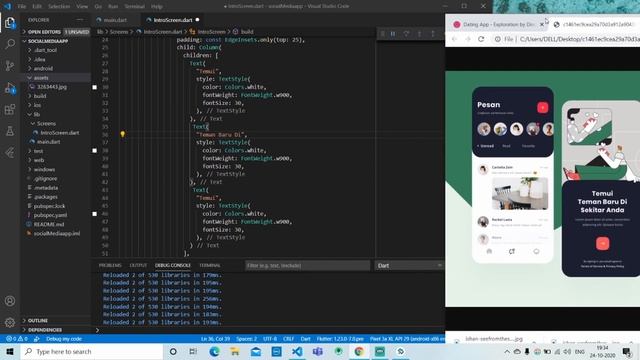The height and width of the screenshot is (360, 640).
Task: Go back in the Chrome window
Action: click(x=455, y=39)
